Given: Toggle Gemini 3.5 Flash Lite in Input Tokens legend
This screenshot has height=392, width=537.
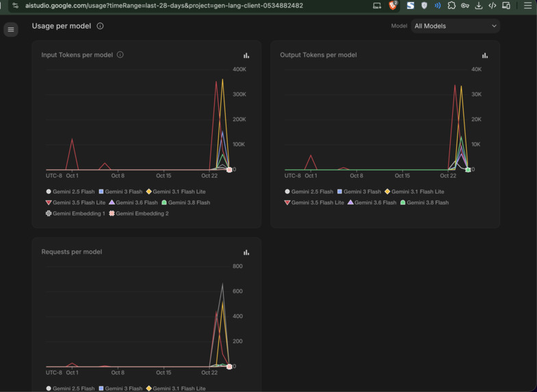Looking at the screenshot, I should coord(75,202).
